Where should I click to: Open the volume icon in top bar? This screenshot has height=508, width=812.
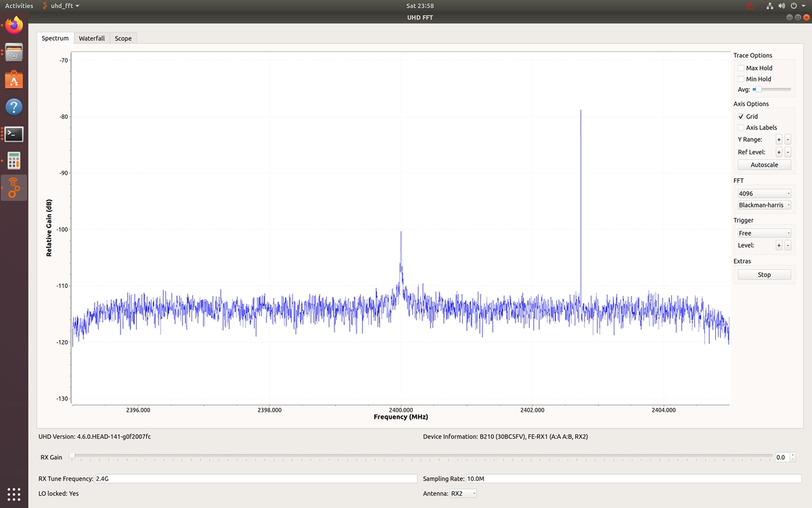coord(782,5)
